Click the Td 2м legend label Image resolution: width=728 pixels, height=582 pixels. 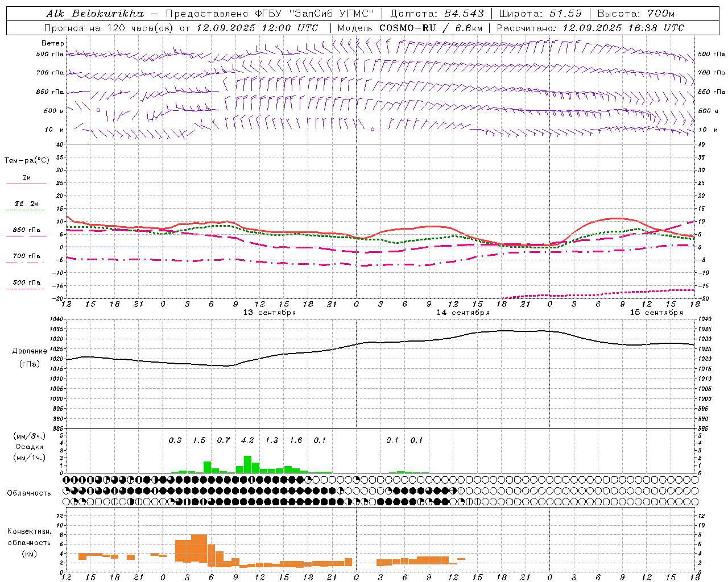point(26,203)
